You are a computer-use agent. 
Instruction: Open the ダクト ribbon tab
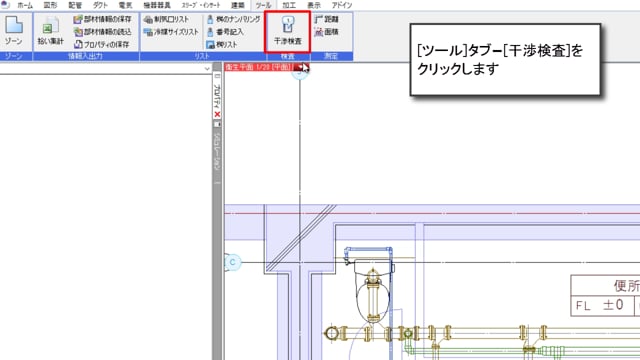coord(100,5)
